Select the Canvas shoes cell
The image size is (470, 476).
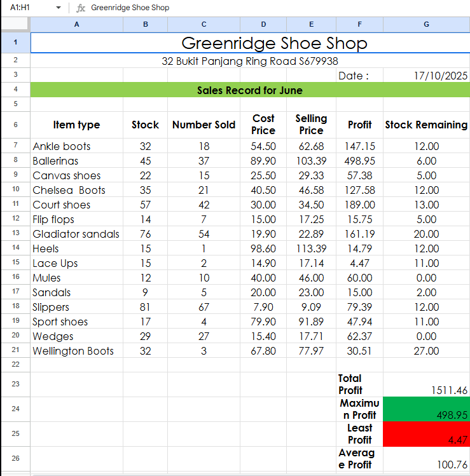[76, 175]
